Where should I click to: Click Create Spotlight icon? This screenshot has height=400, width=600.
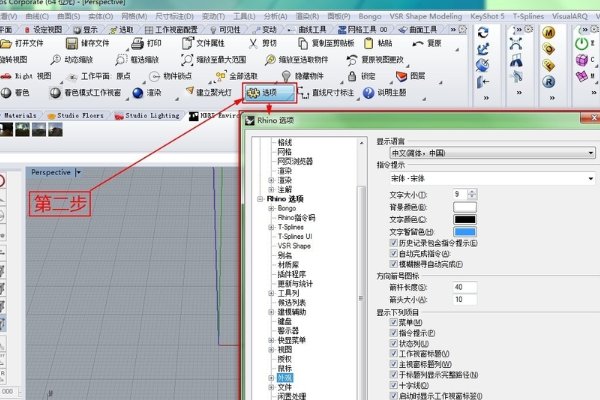[x=190, y=91]
